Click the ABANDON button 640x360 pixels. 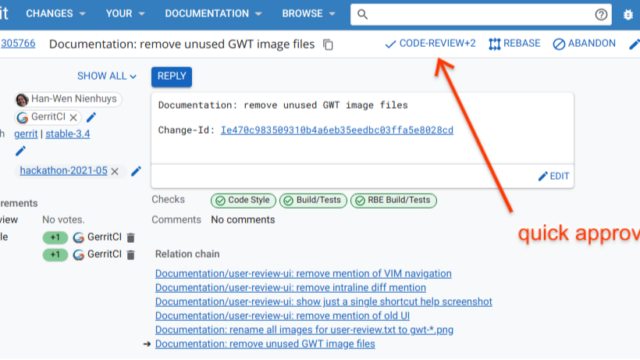[584, 44]
